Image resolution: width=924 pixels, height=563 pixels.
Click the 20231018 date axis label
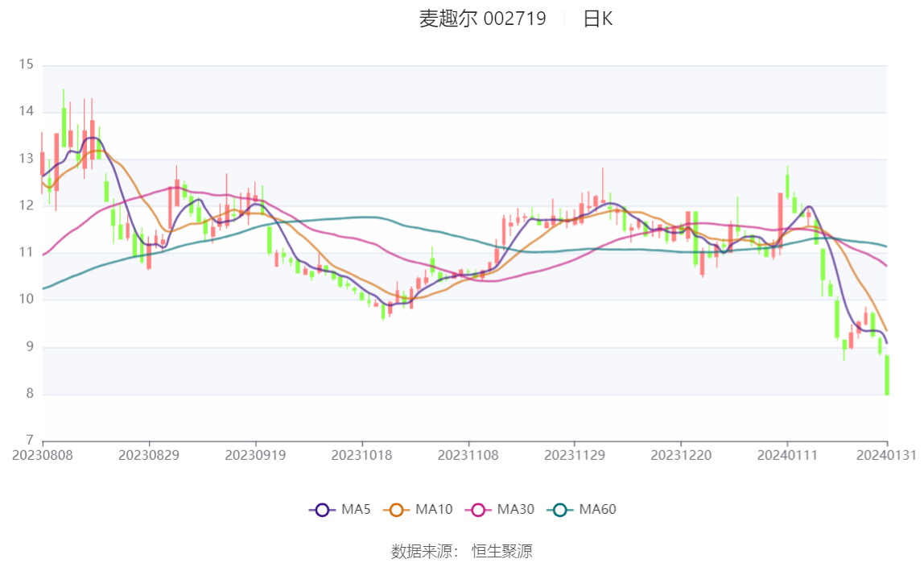pos(362,456)
